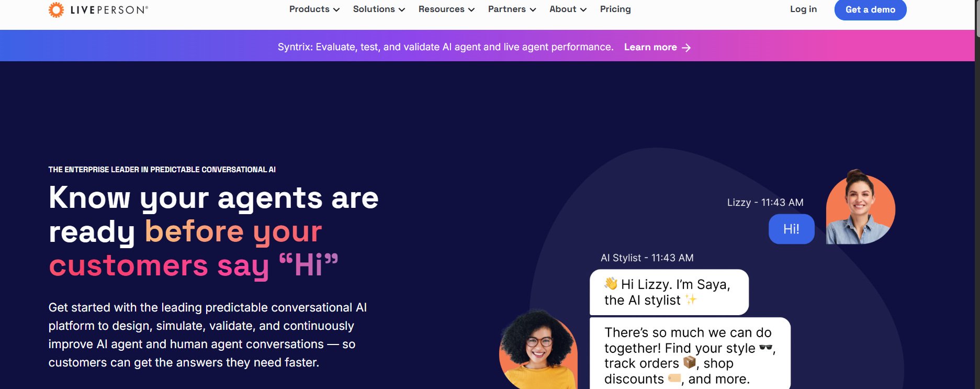Click the Hi Lizzy, I'm Saya message bubble
The width and height of the screenshot is (980, 389).
pos(669,292)
